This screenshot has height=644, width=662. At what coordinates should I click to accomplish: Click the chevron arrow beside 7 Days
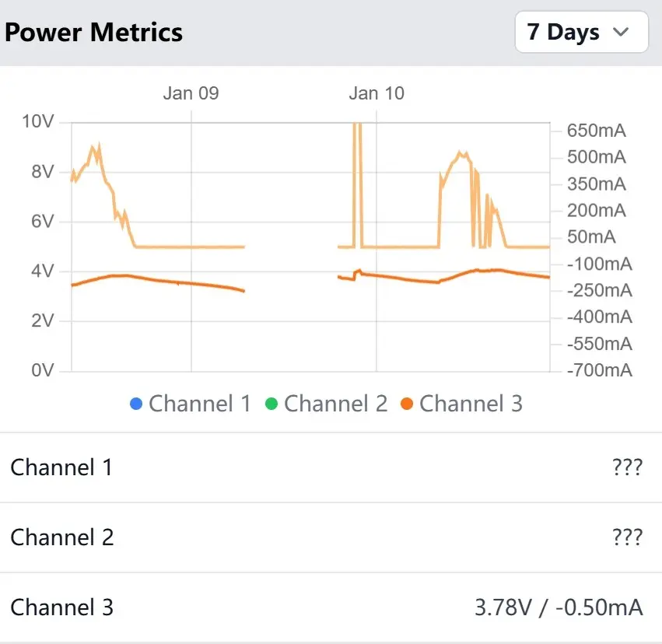click(621, 32)
